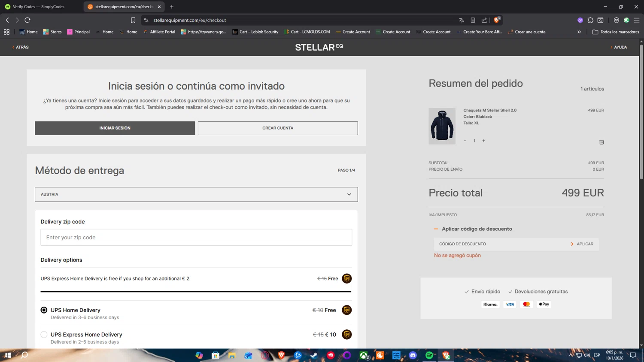Delete the jacket from the order
The image size is (644, 362).
pos(601,142)
